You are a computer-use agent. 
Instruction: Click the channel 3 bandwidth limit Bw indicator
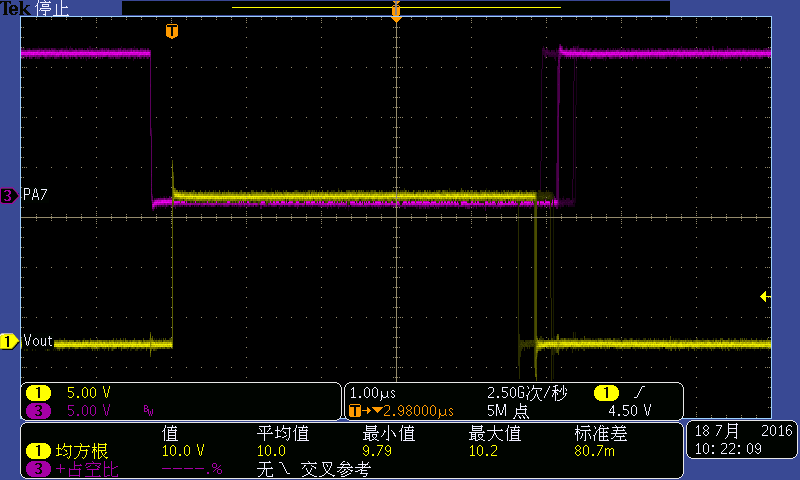click(148, 411)
